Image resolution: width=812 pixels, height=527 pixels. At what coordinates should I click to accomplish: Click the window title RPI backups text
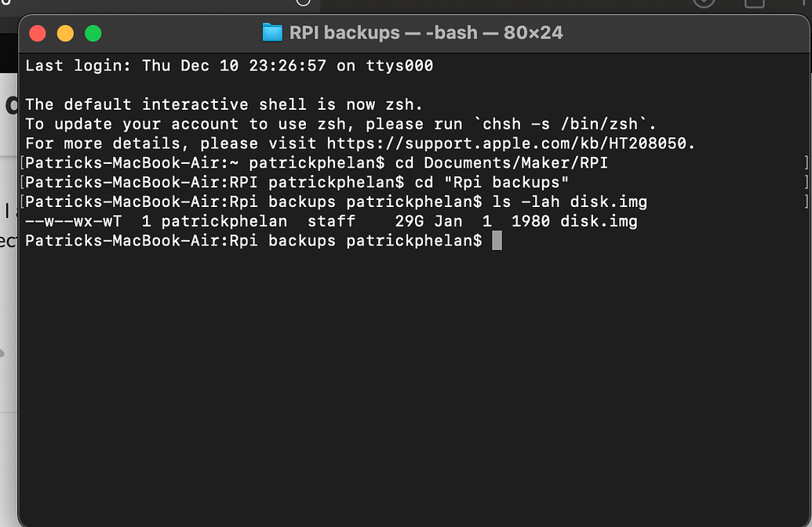point(345,33)
